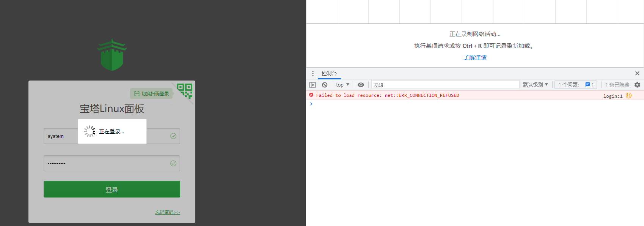
Task: Open live expression eye icon
Action: [361, 85]
